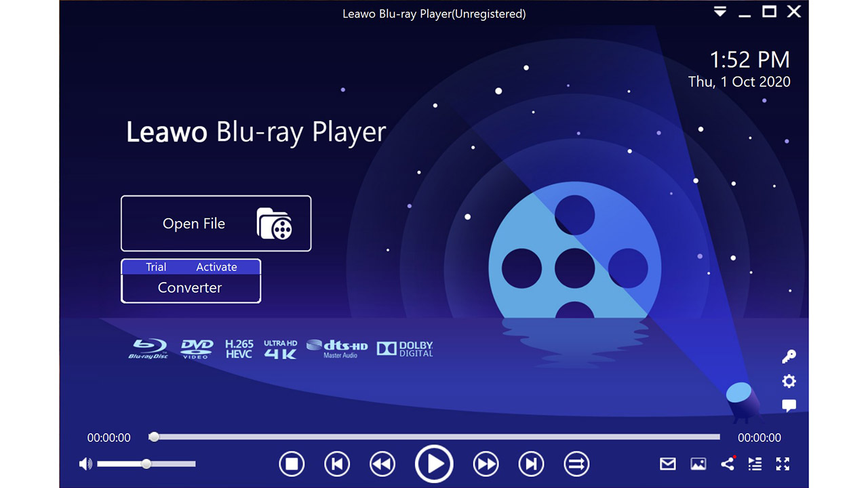Click the Ultra HD 4K logo

[x=281, y=350]
